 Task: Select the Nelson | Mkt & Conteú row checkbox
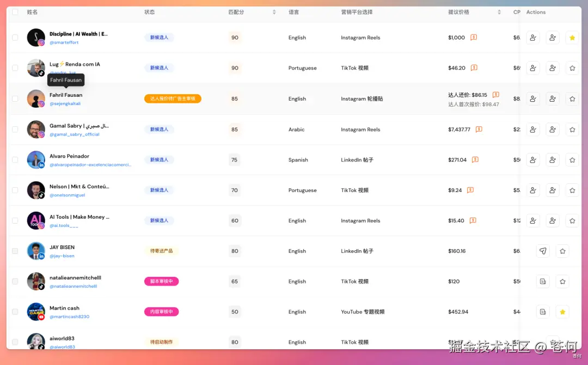click(15, 190)
